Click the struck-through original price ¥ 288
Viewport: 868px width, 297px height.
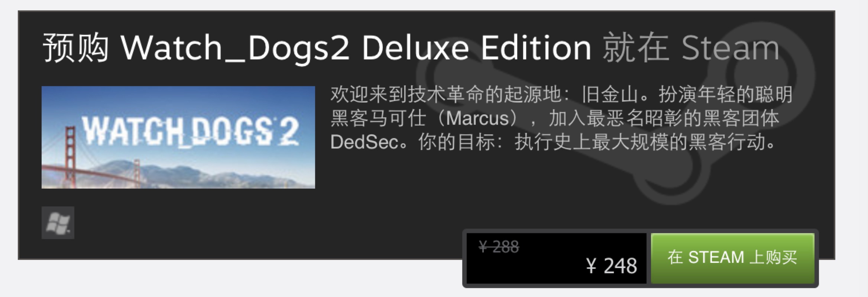pos(499,247)
